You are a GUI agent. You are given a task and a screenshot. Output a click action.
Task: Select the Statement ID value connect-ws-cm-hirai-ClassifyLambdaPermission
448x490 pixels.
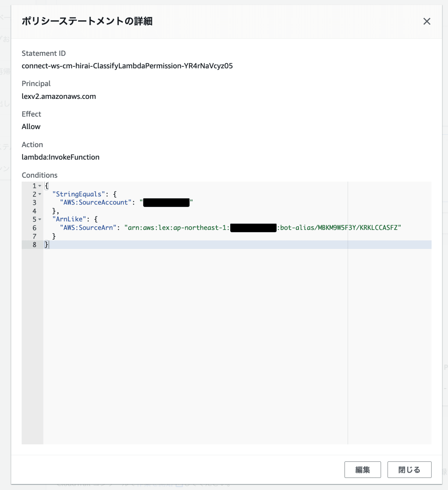(127, 66)
